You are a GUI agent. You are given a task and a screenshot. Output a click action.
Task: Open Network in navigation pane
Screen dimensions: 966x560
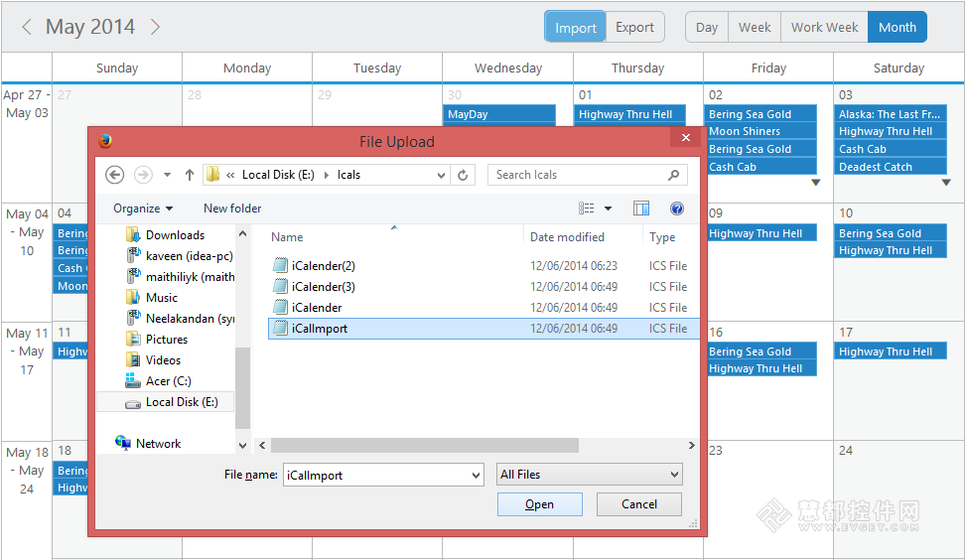[148, 443]
